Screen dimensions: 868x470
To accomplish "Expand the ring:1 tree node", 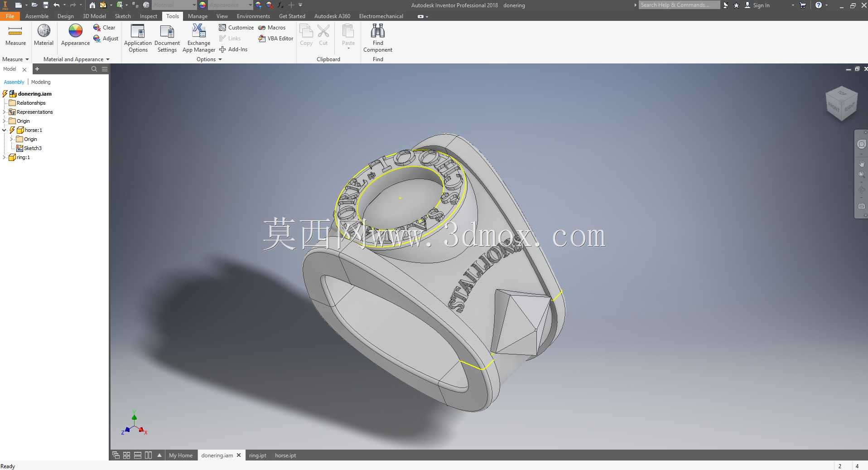I will click(x=5, y=157).
